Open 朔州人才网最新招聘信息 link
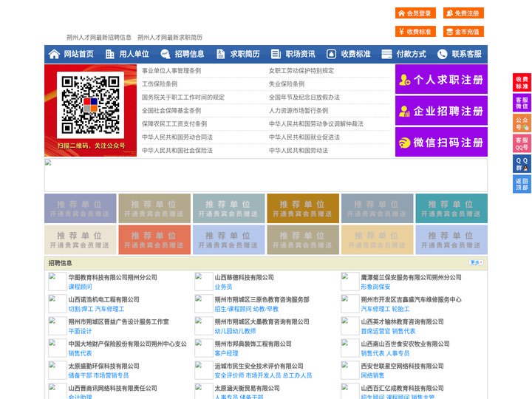This screenshot has width=532, height=399. 99,38
